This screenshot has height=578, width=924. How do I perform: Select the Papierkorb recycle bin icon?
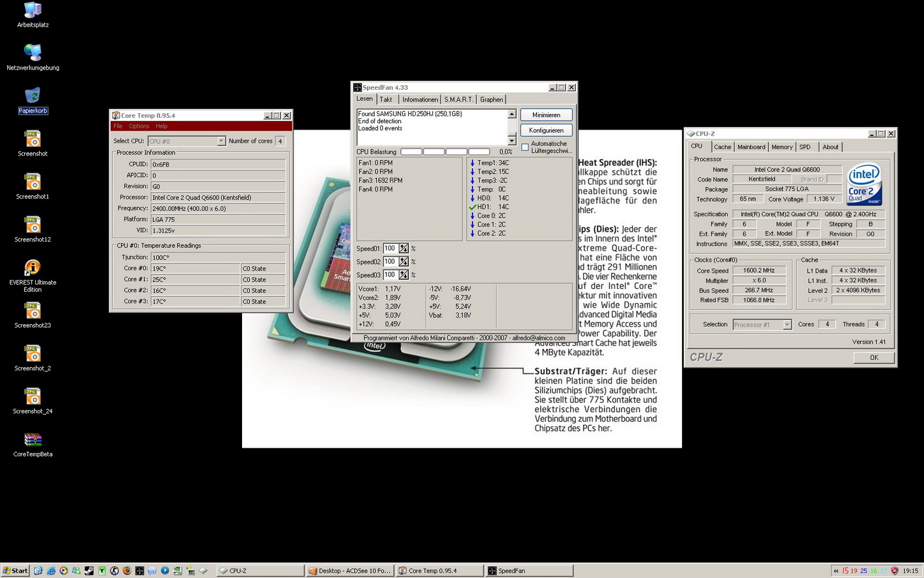33,101
